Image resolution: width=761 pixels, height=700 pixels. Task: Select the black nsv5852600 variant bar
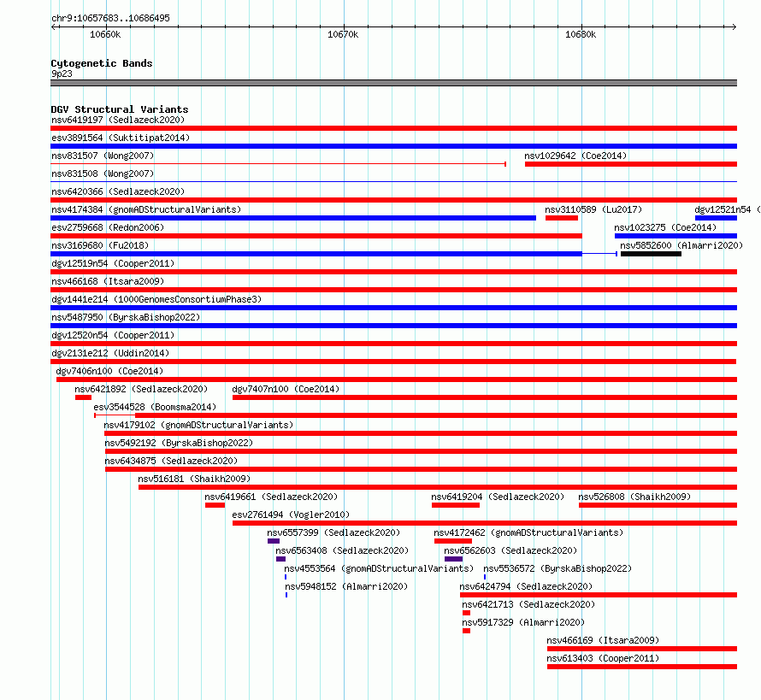(651, 254)
